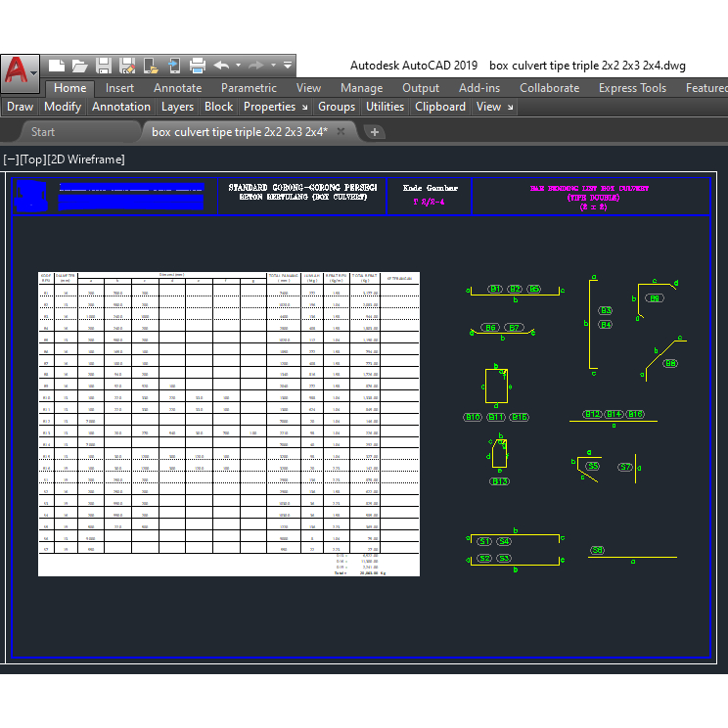
Task: Close the box culvert drawing tab
Action: [341, 131]
